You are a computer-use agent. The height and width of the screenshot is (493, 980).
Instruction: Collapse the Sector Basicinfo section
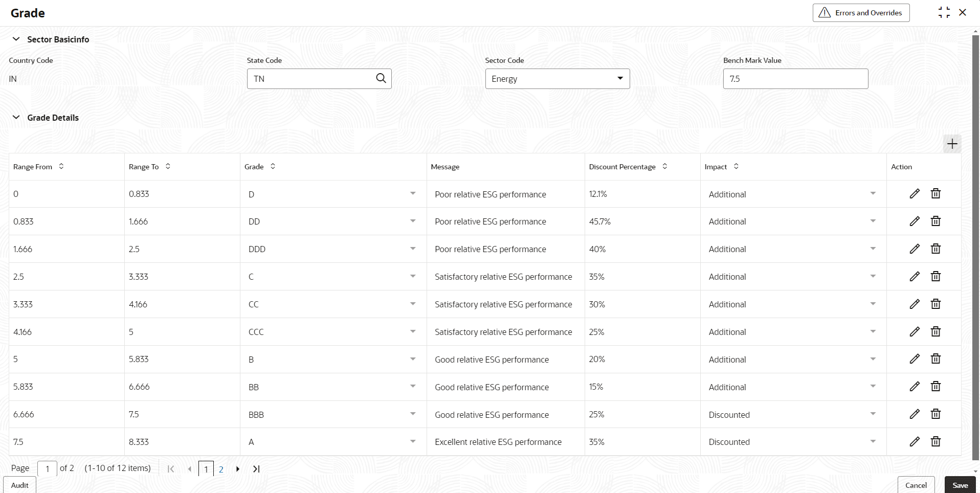point(16,39)
